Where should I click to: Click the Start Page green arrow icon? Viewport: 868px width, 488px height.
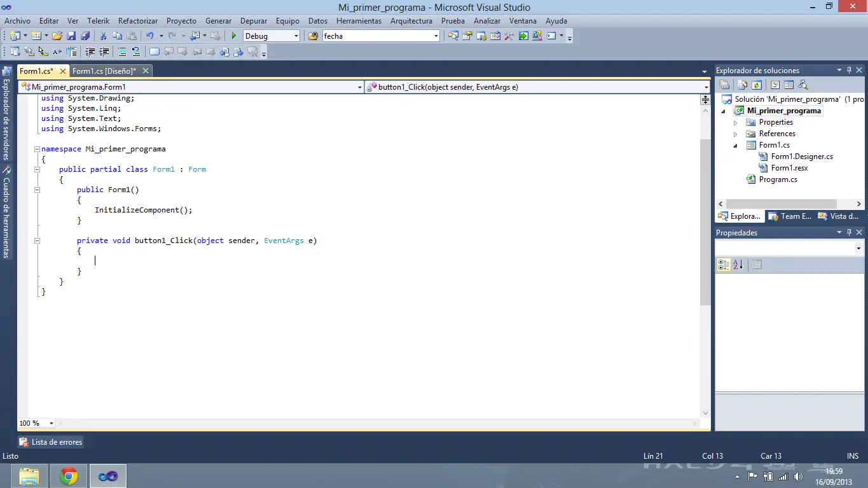[523, 36]
